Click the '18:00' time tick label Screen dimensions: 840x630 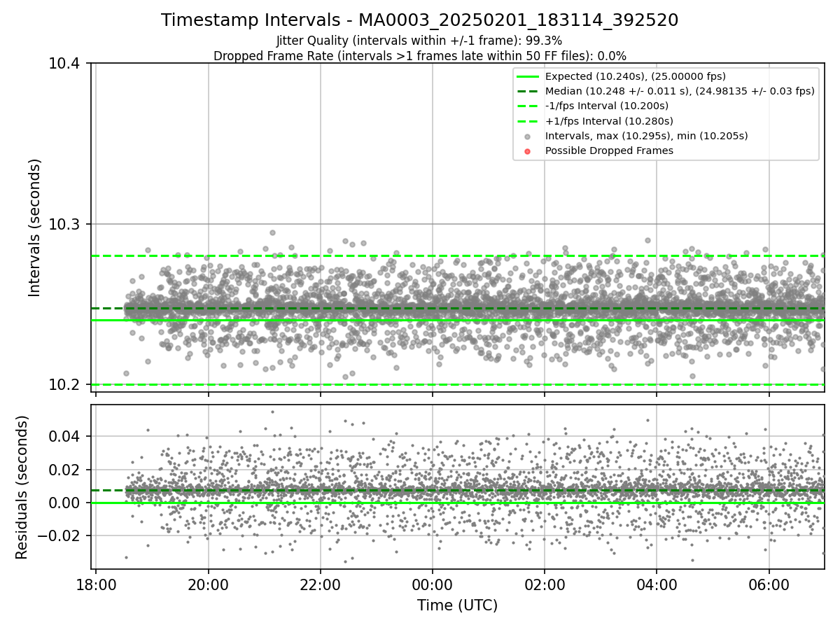coord(96,584)
